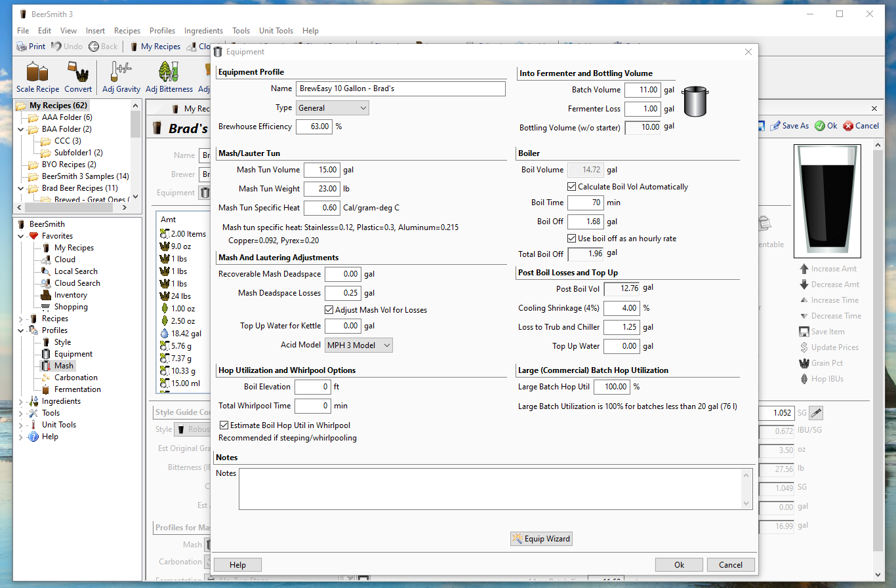The image size is (896, 588).
Task: Click the beer glass color preview image
Action: point(827,201)
